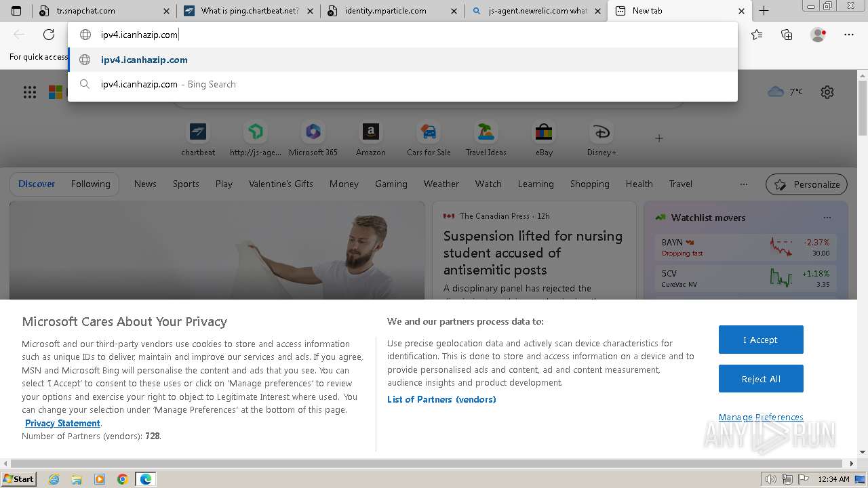This screenshot has width=868, height=488.
Task: Switch to the ping.chartbeat.net tab
Action: coord(248,11)
